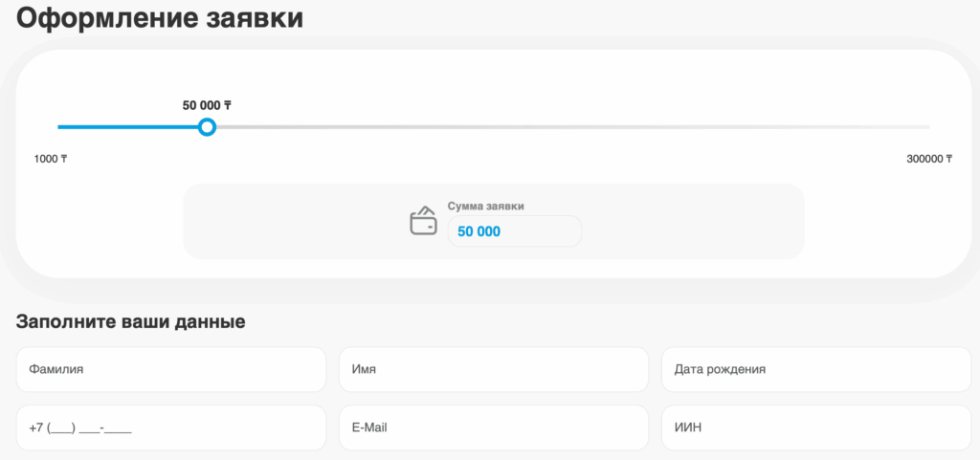Click the E-Mail input field
This screenshot has width=980, height=460.
point(493,427)
